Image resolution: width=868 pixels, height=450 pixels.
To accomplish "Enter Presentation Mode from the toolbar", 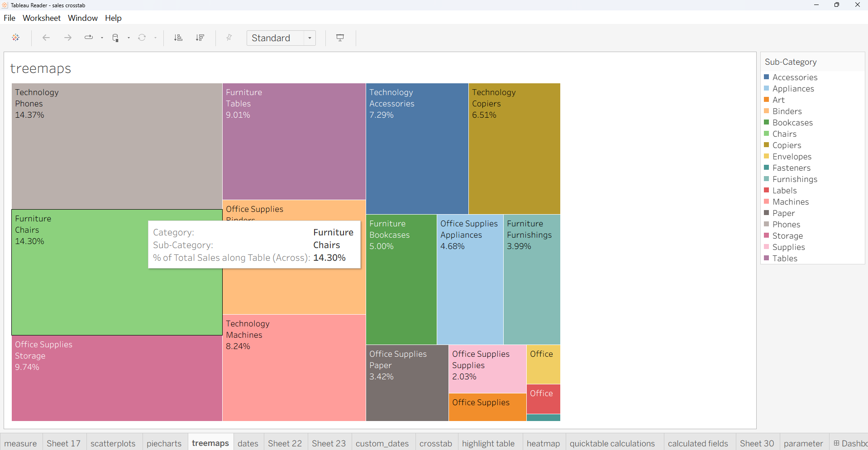I will (x=340, y=38).
